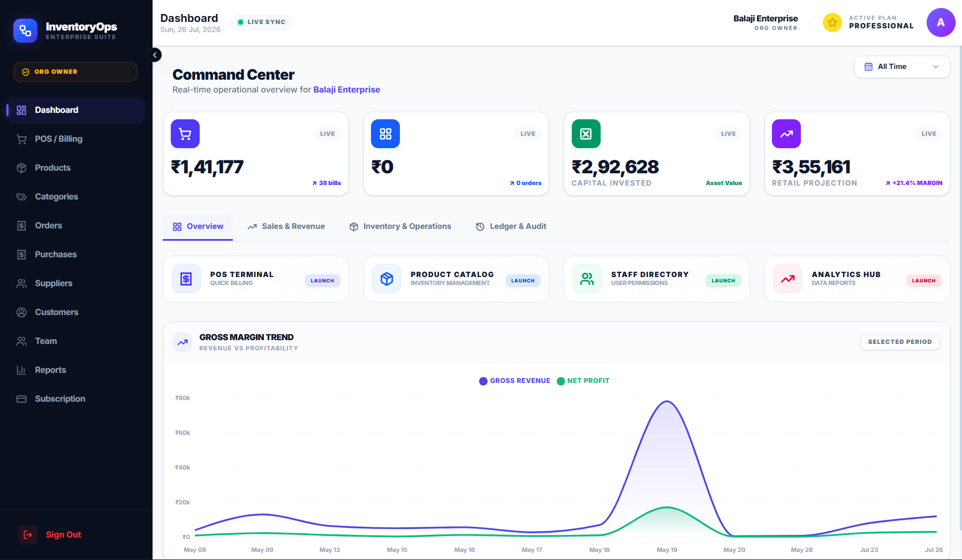Switch to the Sales & Revenue tab
This screenshot has width=962, height=560.
tap(286, 227)
